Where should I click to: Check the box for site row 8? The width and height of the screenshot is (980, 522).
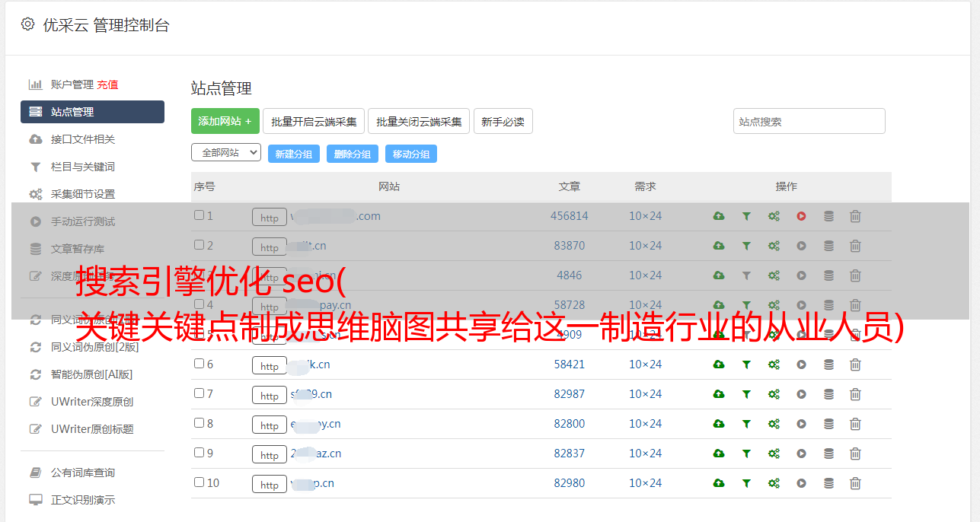point(199,423)
